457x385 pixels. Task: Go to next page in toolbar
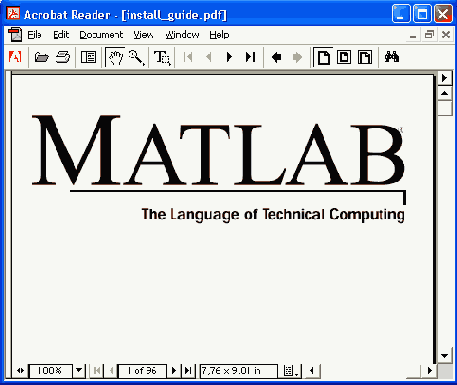[x=229, y=57]
